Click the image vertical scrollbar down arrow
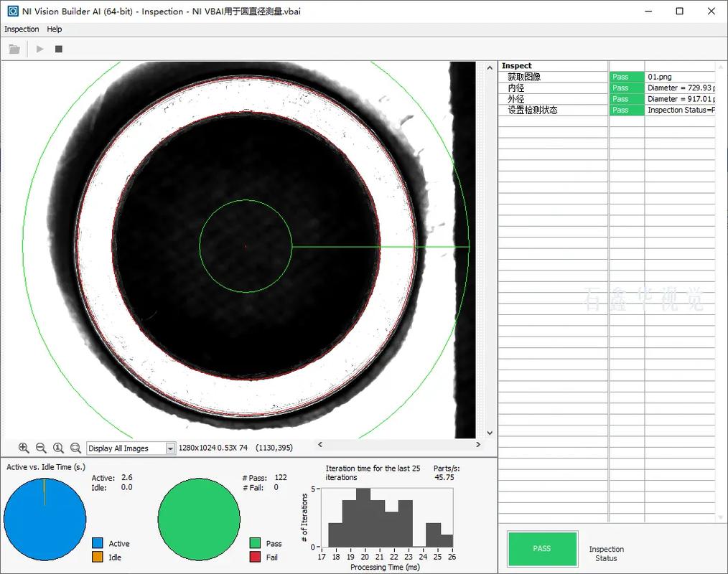 (490, 433)
